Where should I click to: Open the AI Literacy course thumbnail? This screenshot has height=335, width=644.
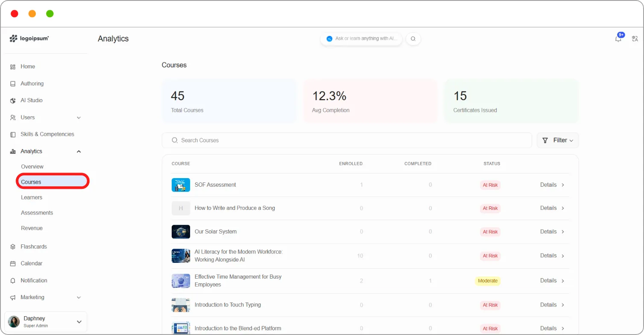tap(181, 256)
